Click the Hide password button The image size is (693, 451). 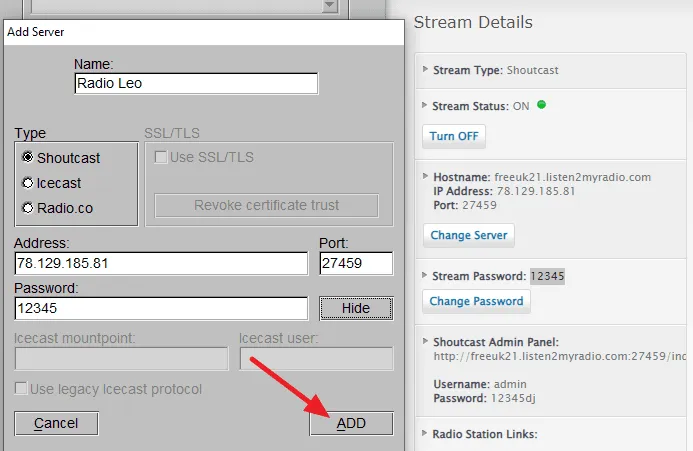[356, 308]
